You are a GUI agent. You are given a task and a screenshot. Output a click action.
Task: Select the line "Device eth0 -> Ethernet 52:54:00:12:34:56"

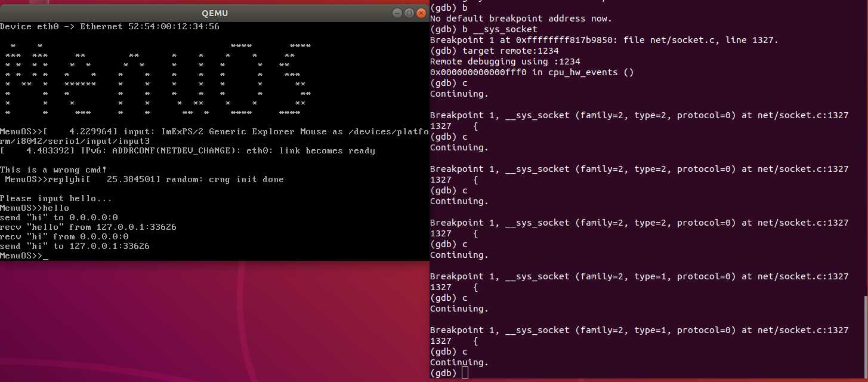pyautogui.click(x=110, y=26)
